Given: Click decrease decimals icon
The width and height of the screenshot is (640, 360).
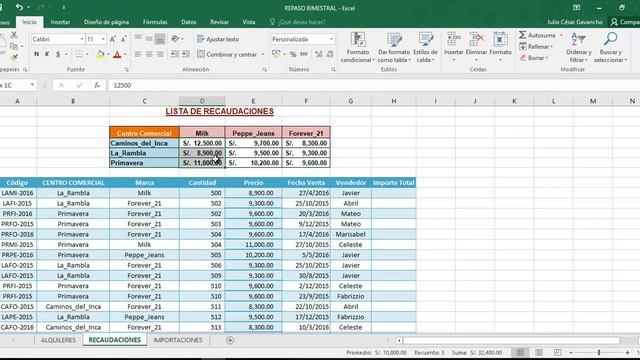Looking at the screenshot, I should point(329,54).
